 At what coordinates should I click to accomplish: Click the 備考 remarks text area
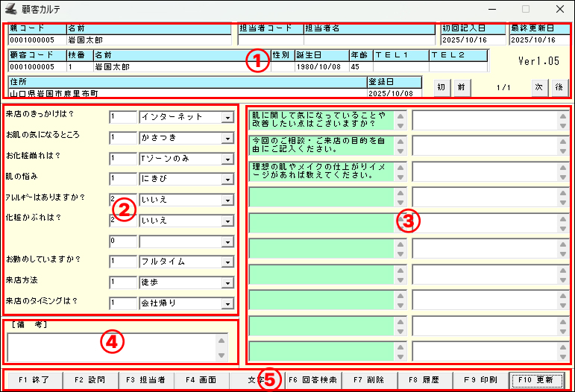click(110, 347)
